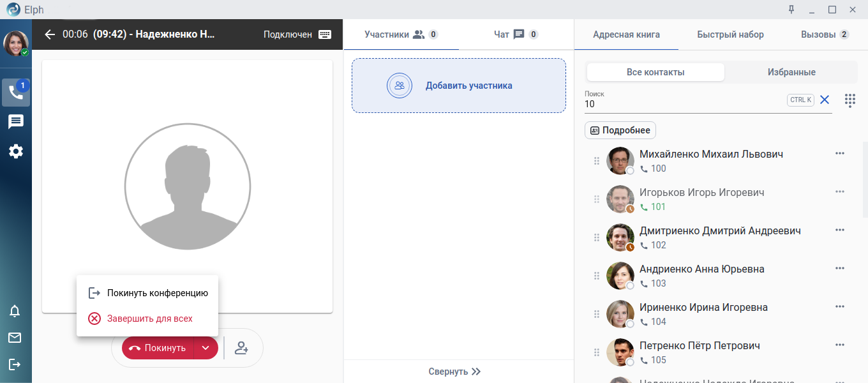Click the Добавить участника button
The height and width of the screenshot is (383, 868).
click(x=458, y=86)
